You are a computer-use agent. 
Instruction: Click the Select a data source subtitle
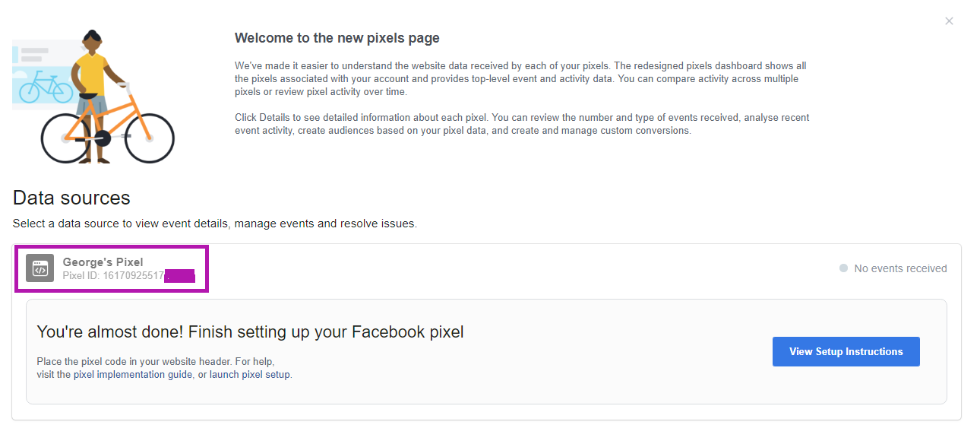tap(215, 224)
